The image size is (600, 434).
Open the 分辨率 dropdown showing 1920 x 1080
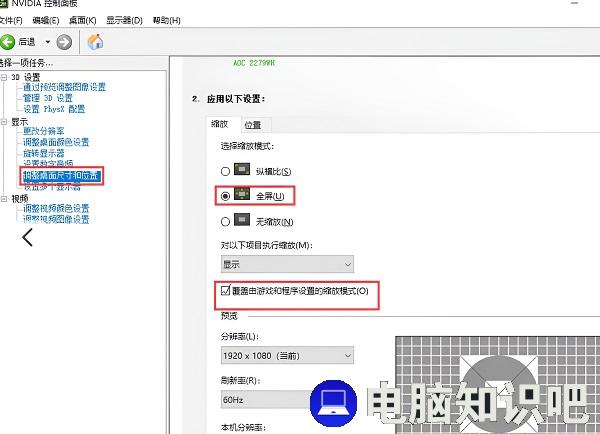pos(287,356)
